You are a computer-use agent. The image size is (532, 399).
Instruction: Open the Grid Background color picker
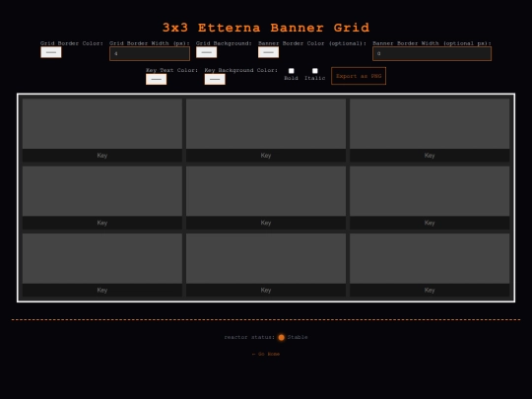click(206, 52)
